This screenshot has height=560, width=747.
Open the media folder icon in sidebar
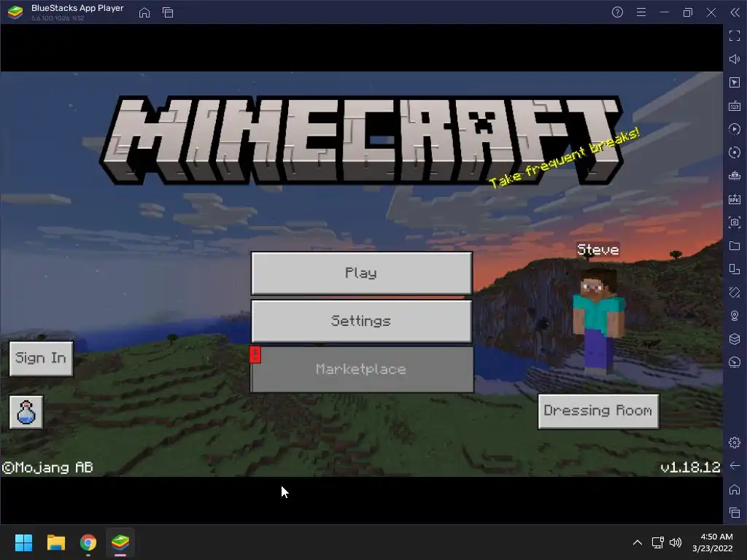735,246
